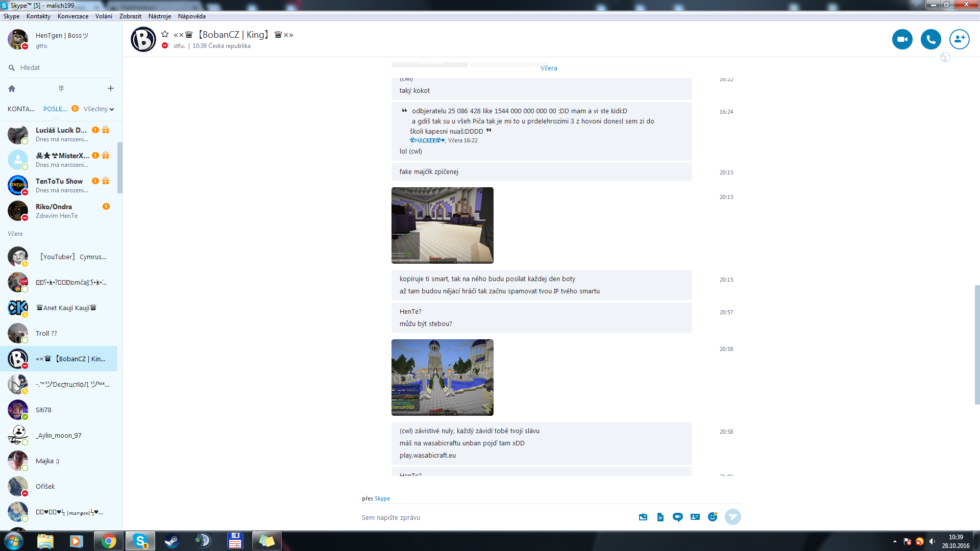Image resolution: width=980 pixels, height=551 pixels.
Task: Switch to the POSLE... recent tab
Action: tap(55, 109)
